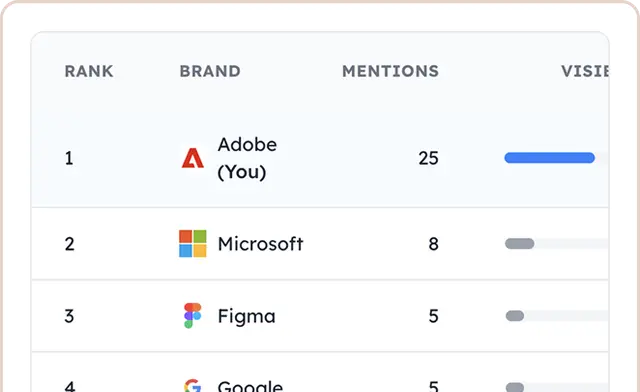
Task: Open the Google brand name
Action: [250, 386]
